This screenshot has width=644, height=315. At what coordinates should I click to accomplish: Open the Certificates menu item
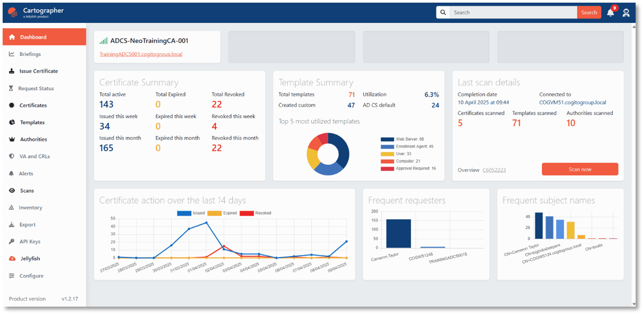point(33,105)
